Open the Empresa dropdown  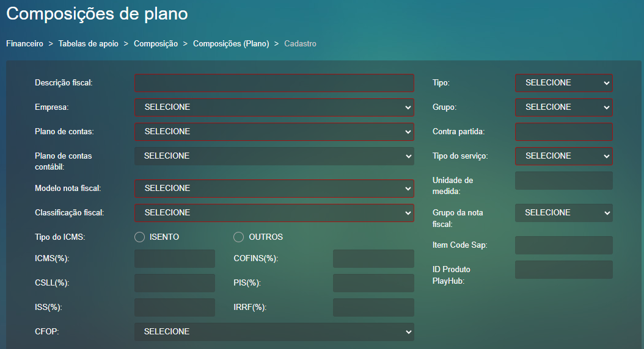pyautogui.click(x=274, y=107)
